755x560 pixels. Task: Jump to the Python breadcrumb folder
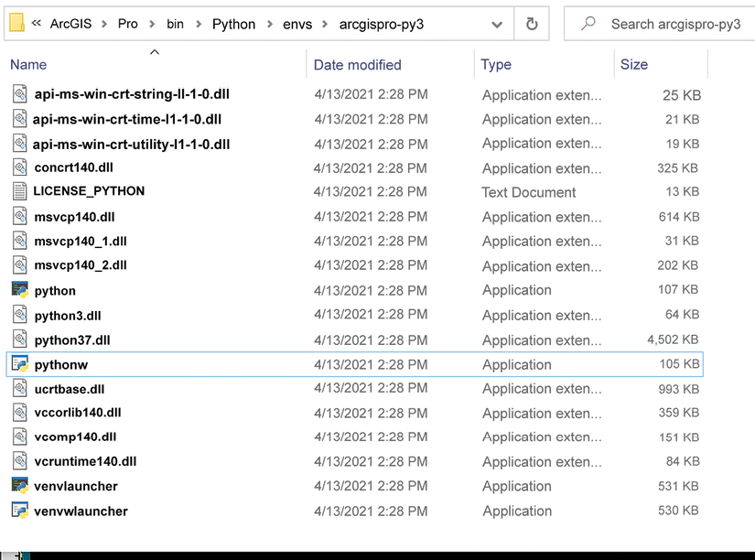coord(233,24)
